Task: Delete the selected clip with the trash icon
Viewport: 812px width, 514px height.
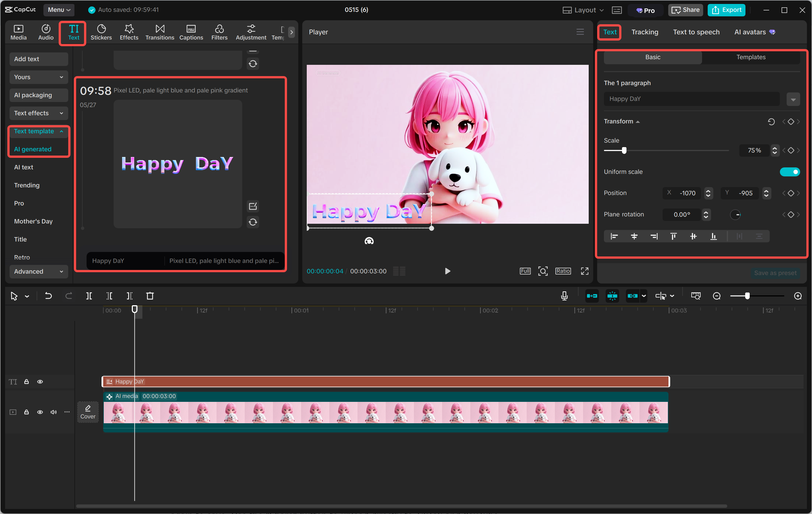Action: point(150,296)
